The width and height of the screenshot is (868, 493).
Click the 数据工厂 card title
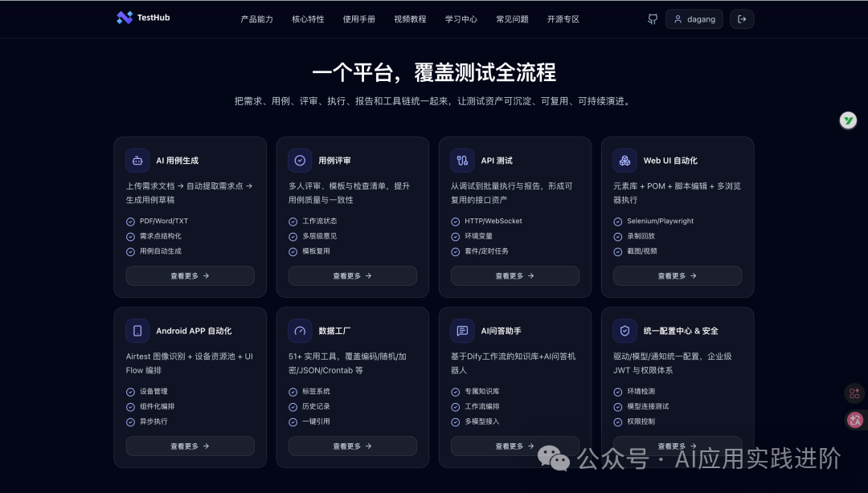pos(334,331)
